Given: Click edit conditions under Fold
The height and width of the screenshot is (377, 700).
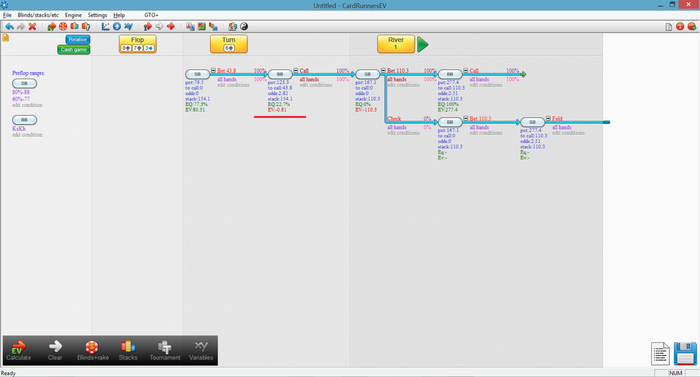Looking at the screenshot, I should tap(568, 133).
